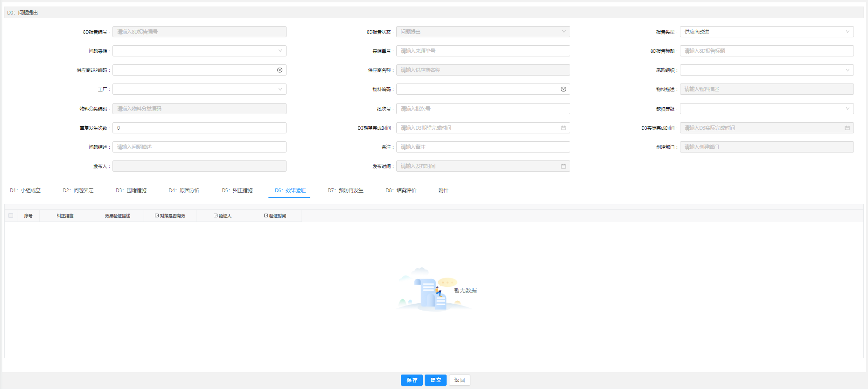The image size is (868, 389).
Task: Click the clear icon in 物料编码 field
Action: pyautogui.click(x=563, y=89)
